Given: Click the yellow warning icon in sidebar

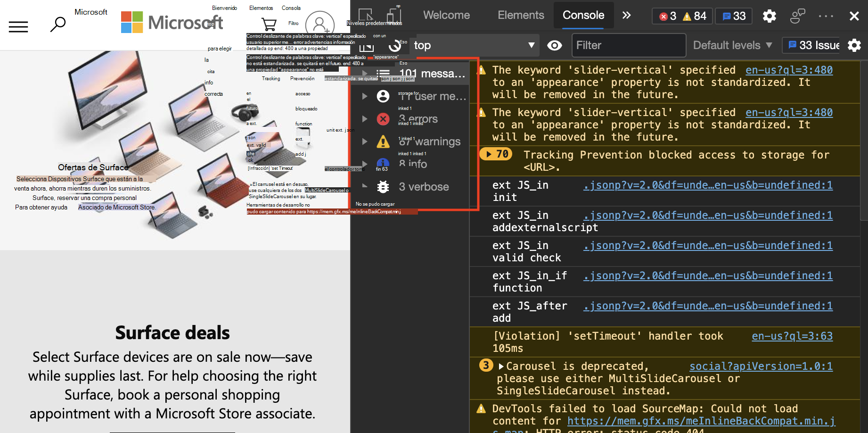Looking at the screenshot, I should point(383,142).
